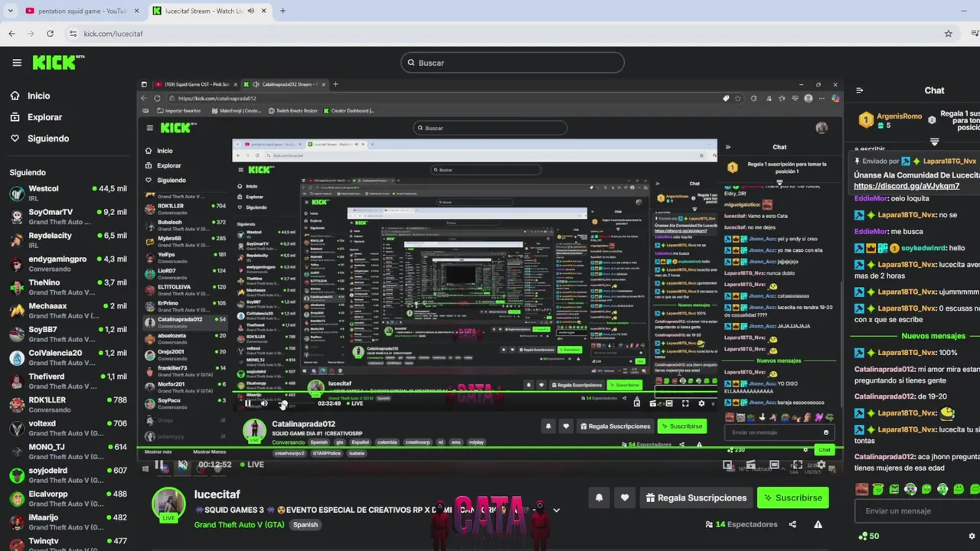Jump to LIVE in outer player
The height and width of the screenshot is (551, 980).
[x=252, y=465]
